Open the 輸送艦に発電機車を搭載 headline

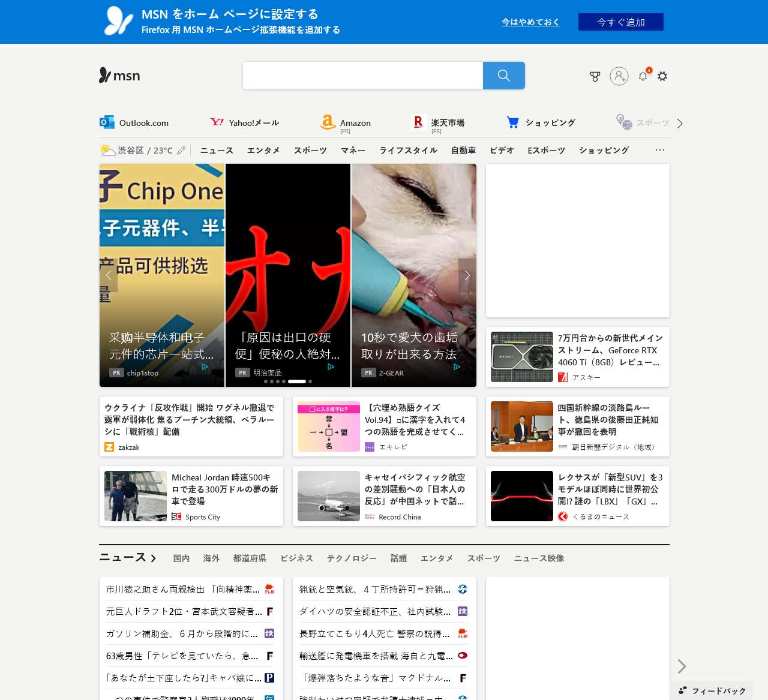(376, 656)
